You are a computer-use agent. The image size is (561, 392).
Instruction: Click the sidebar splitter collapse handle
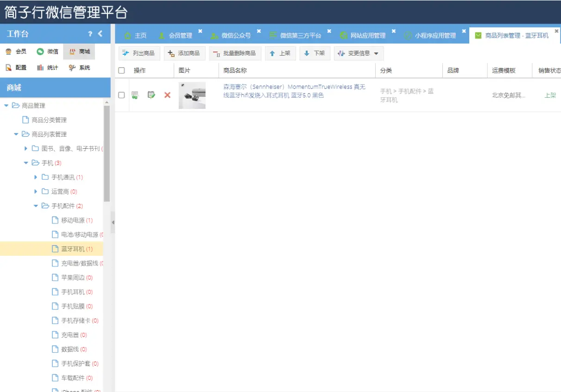(113, 223)
